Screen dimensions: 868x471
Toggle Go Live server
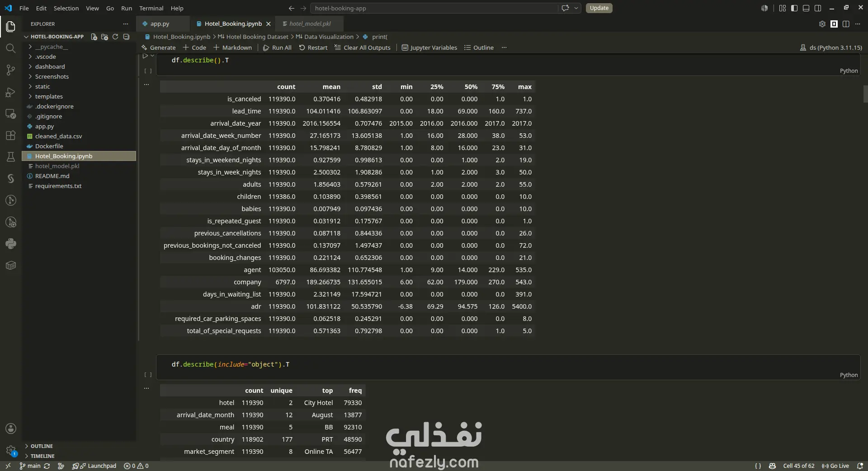(835, 466)
